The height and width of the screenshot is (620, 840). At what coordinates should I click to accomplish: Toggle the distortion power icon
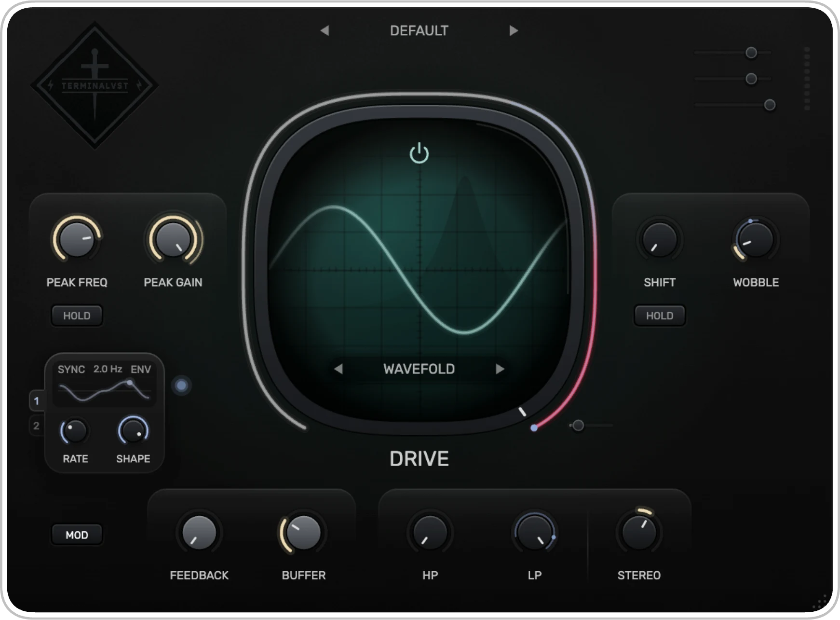pyautogui.click(x=419, y=153)
